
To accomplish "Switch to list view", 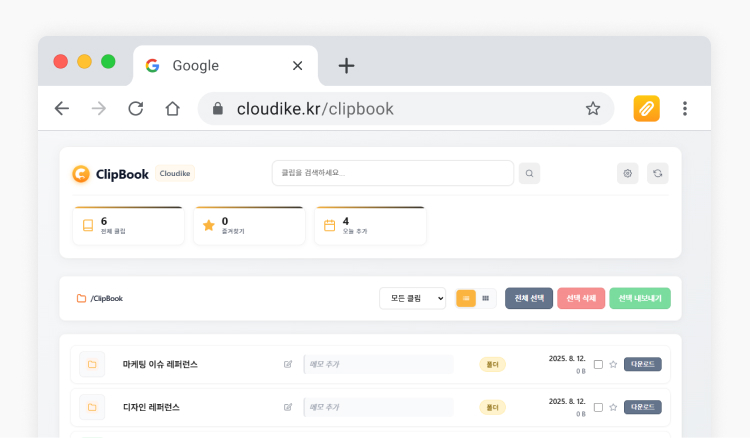I will (x=466, y=298).
